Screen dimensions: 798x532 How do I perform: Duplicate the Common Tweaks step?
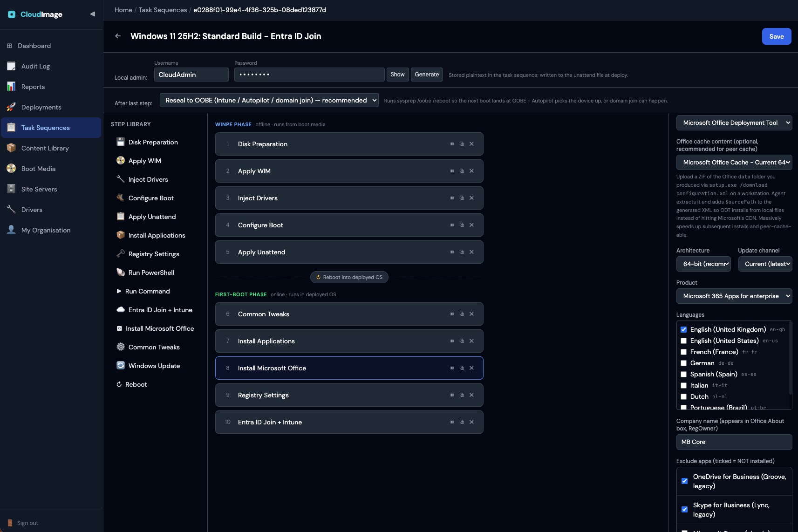462,314
